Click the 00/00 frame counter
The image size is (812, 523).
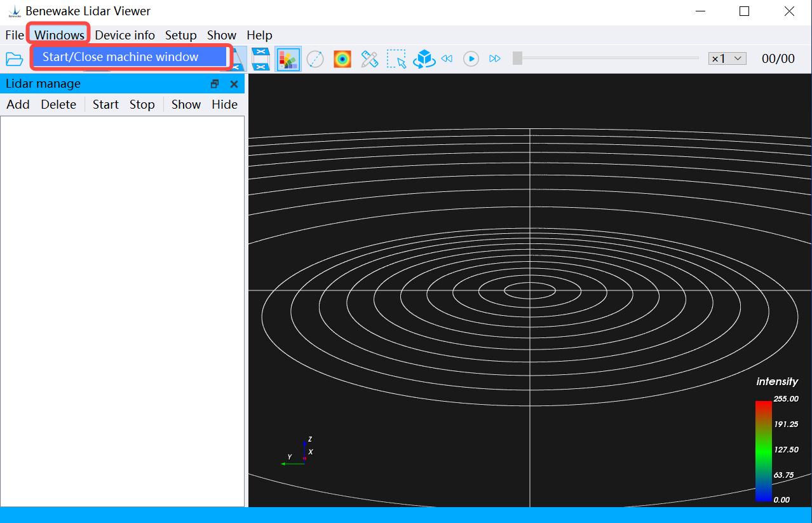pyautogui.click(x=778, y=58)
